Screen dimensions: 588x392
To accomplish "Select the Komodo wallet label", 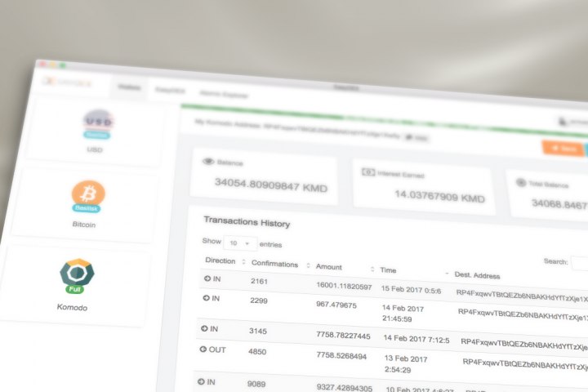I will pyautogui.click(x=72, y=307).
